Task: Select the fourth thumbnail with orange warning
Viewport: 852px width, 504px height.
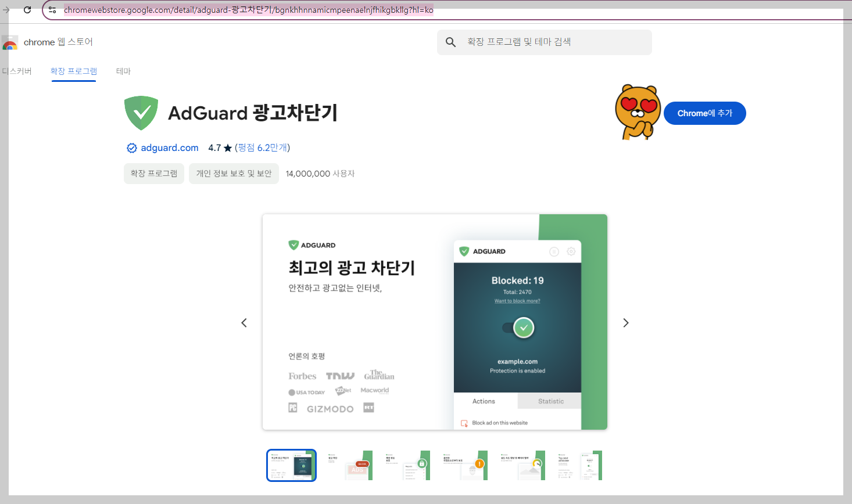Action: 464,465
